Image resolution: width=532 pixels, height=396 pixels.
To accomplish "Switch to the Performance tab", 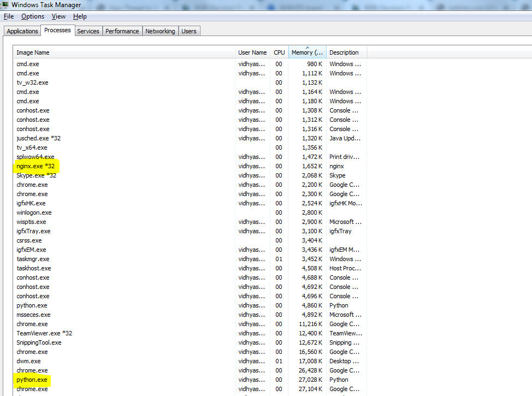I will [122, 31].
